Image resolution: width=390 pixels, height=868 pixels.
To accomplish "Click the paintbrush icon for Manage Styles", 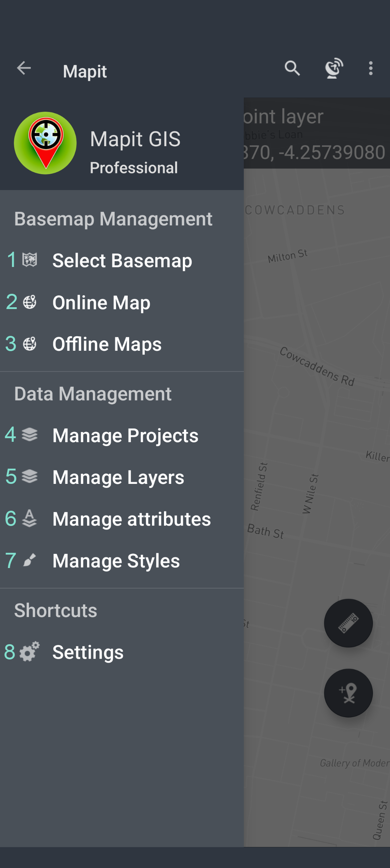I will (x=29, y=560).
